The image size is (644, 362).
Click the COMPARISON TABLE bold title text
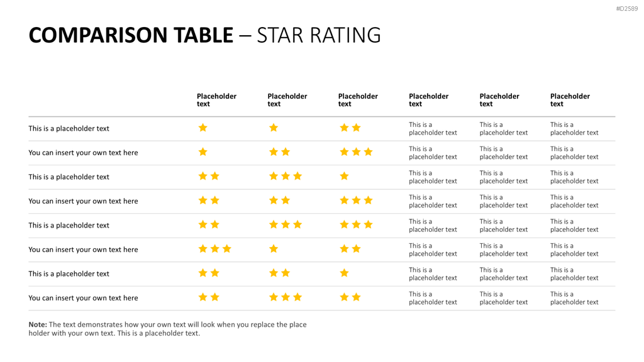pos(131,35)
